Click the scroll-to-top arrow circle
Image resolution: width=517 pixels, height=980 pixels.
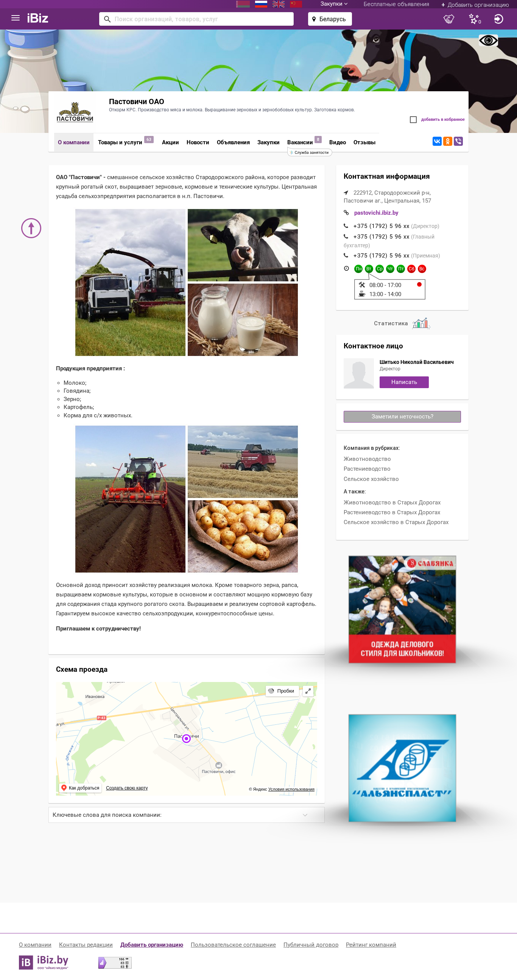click(31, 228)
